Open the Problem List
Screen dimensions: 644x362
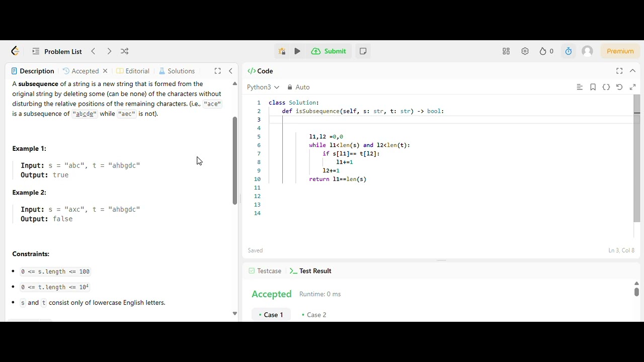point(57,51)
